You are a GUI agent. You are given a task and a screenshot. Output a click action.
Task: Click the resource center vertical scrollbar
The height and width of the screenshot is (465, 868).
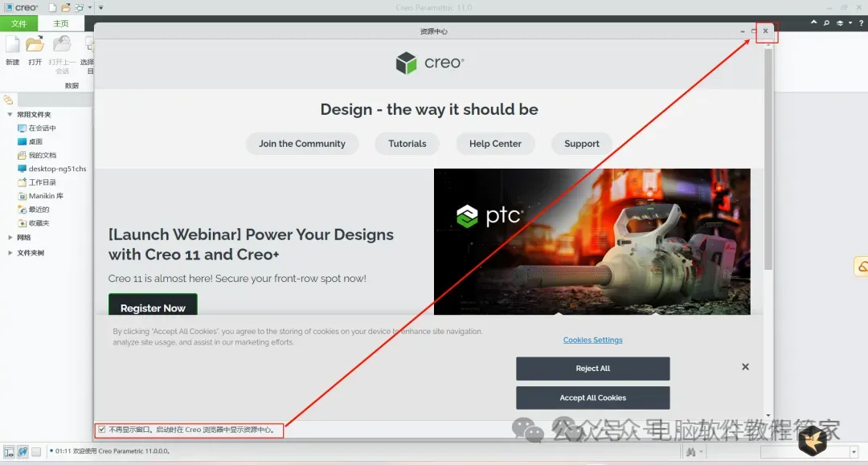click(768, 159)
